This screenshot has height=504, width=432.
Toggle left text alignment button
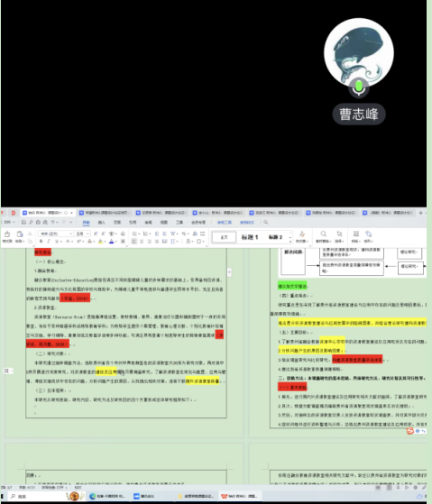coord(134,242)
